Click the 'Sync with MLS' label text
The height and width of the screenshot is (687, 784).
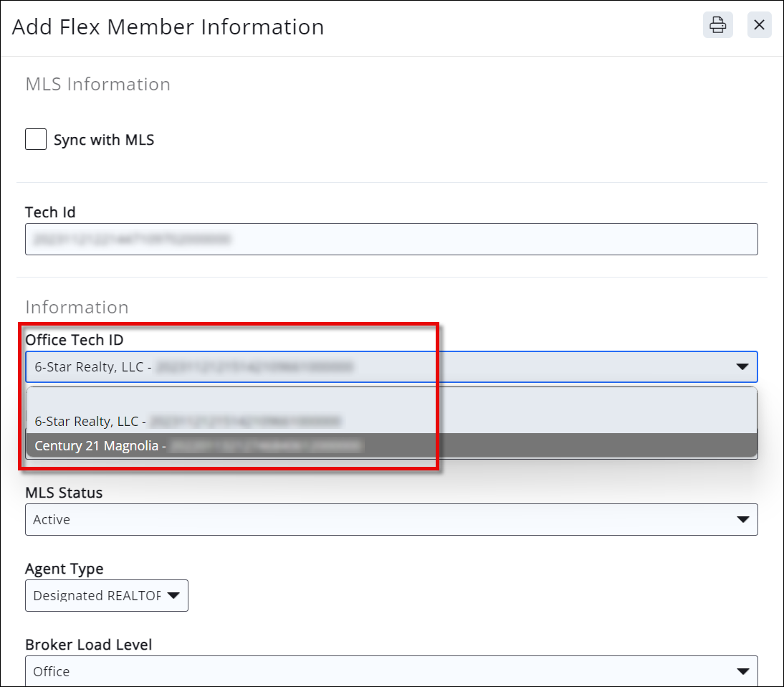coord(104,140)
